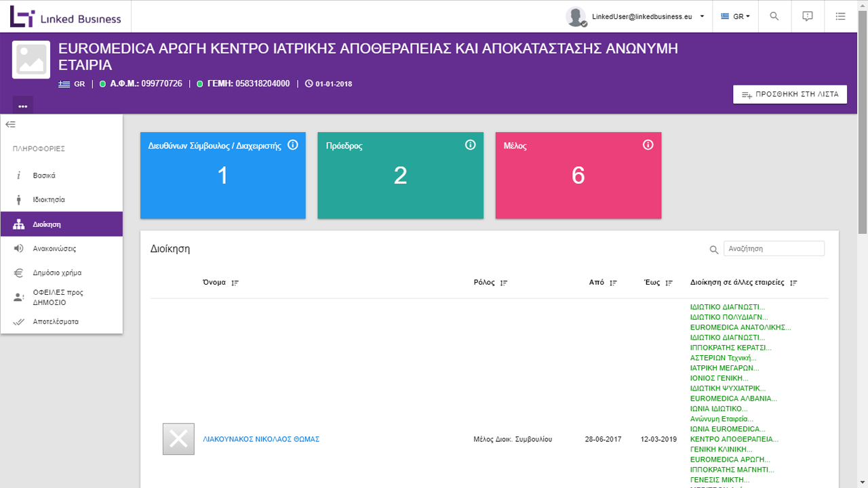
Task: Open Ανώνυμη Εταιρεία... company link
Action: (x=722, y=419)
